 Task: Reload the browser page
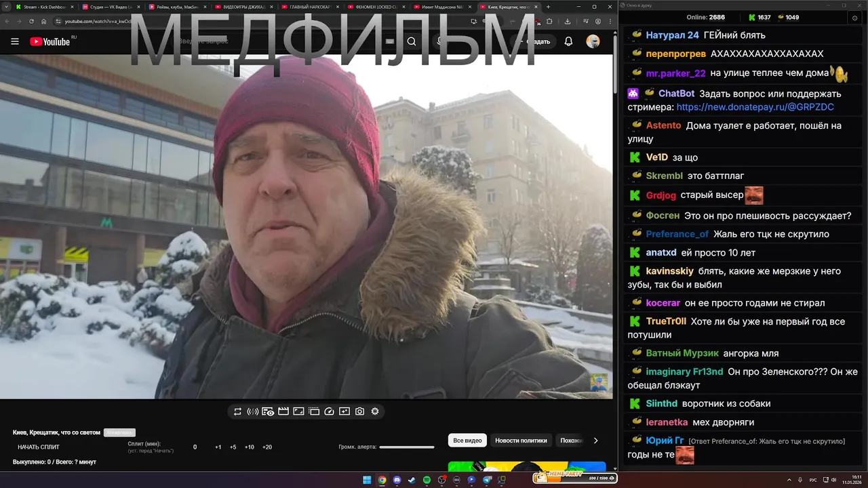pos(31,21)
